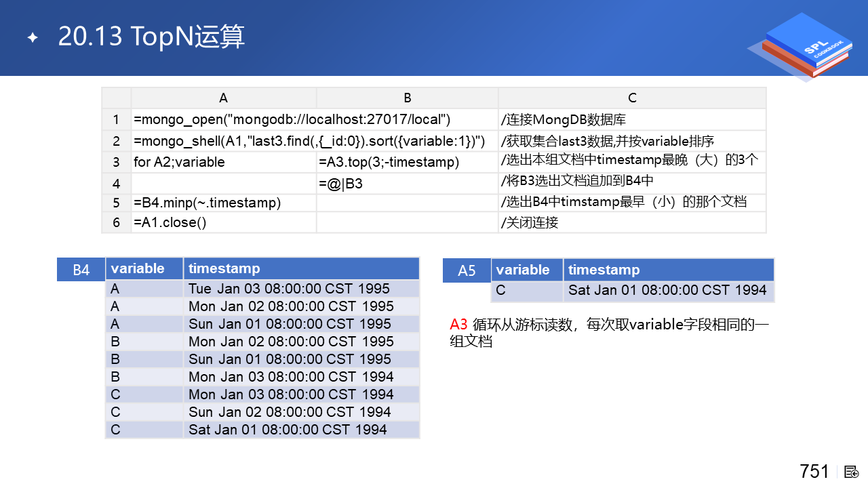Click the variable cell of the Sun Jan 02 1994 row
Viewport: 868px width, 488px height.
[144, 411]
